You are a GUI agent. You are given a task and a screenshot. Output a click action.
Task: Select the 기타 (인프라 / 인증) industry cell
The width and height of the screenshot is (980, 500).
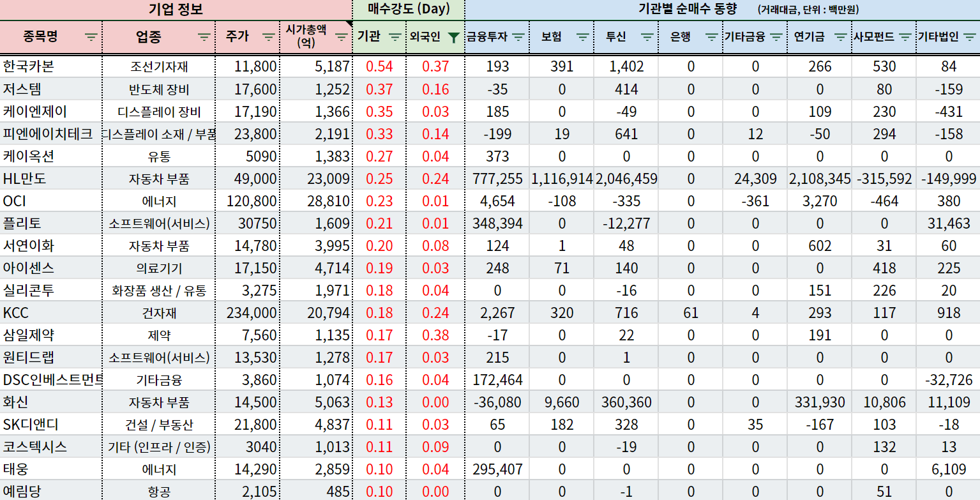pyautogui.click(x=159, y=446)
